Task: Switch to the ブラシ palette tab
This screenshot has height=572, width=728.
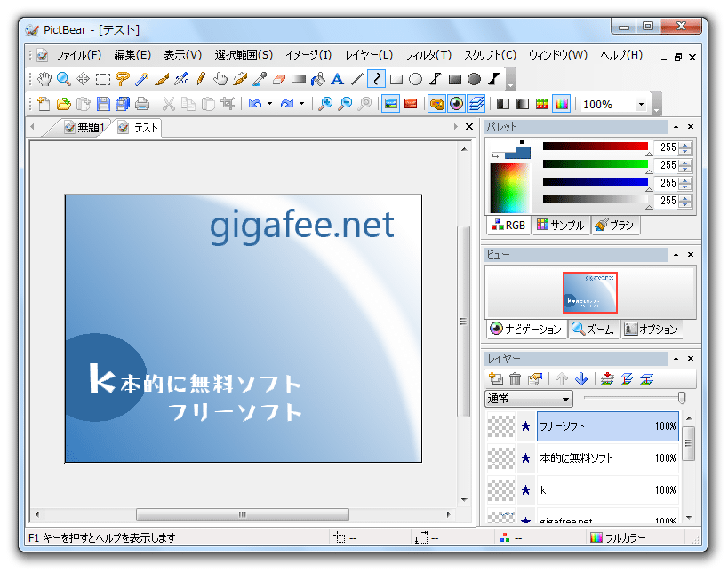Action: (x=615, y=225)
